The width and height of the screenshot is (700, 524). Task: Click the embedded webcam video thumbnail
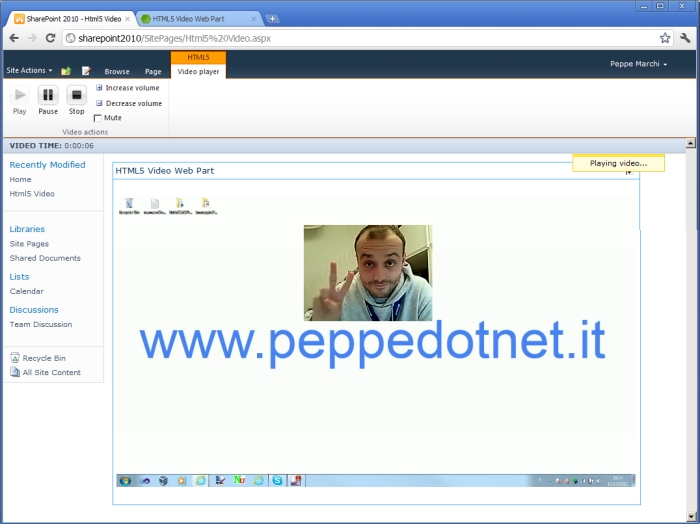click(368, 273)
